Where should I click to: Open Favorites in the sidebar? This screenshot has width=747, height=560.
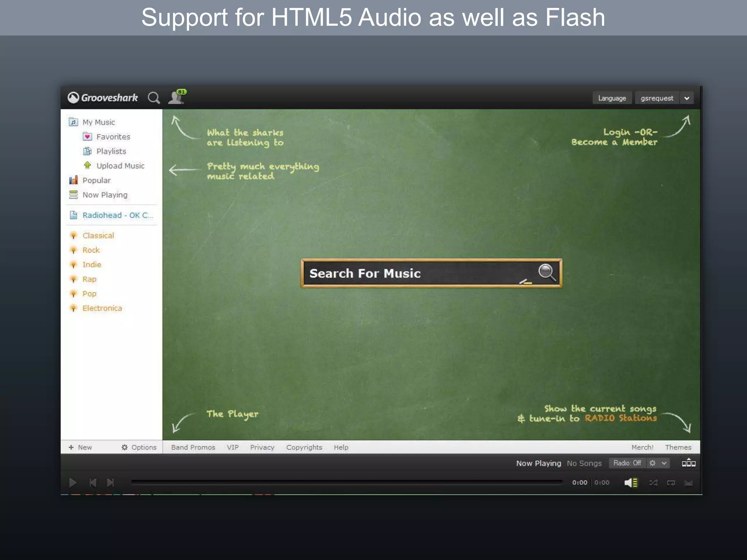[x=113, y=137]
